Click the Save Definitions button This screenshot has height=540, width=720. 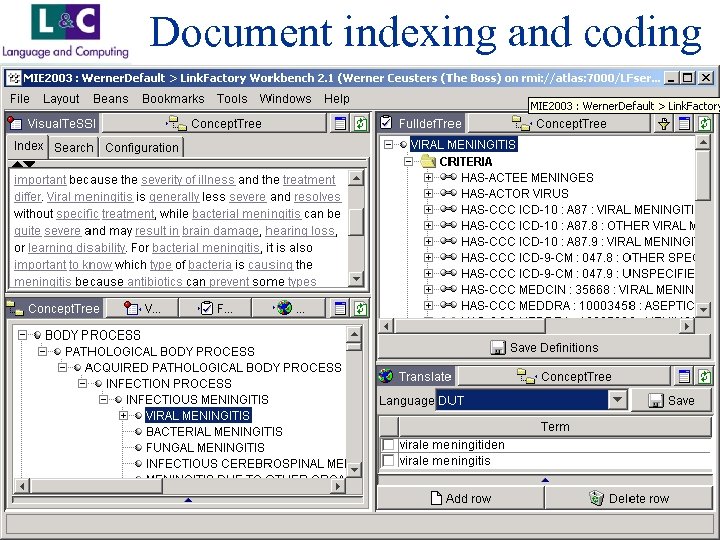(x=545, y=348)
